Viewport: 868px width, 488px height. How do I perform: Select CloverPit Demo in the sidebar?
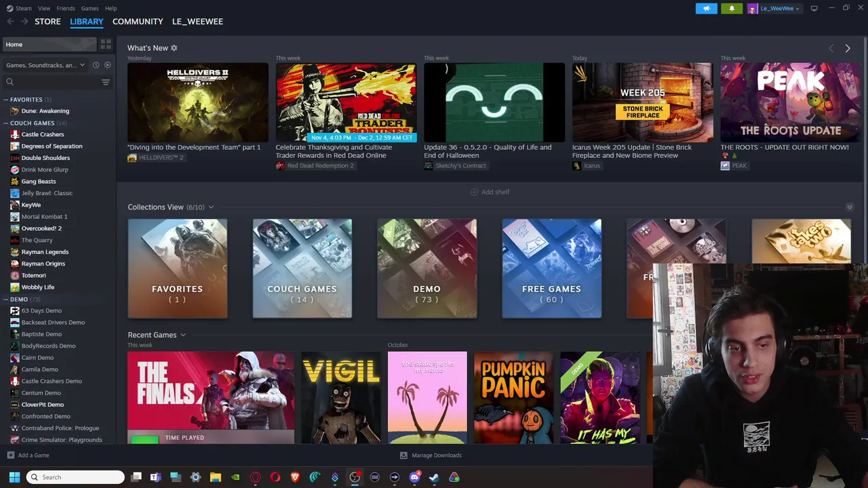42,405
